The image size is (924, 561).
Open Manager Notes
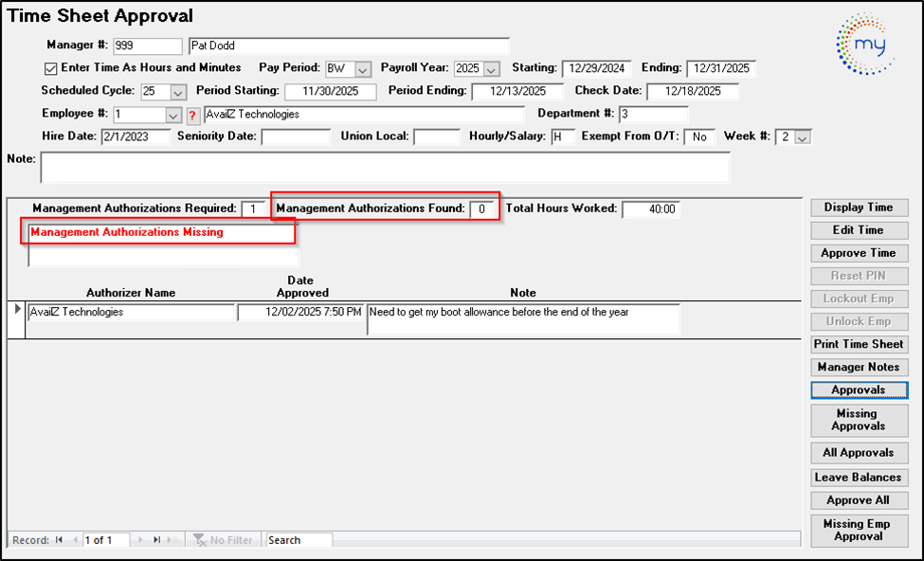[859, 367]
